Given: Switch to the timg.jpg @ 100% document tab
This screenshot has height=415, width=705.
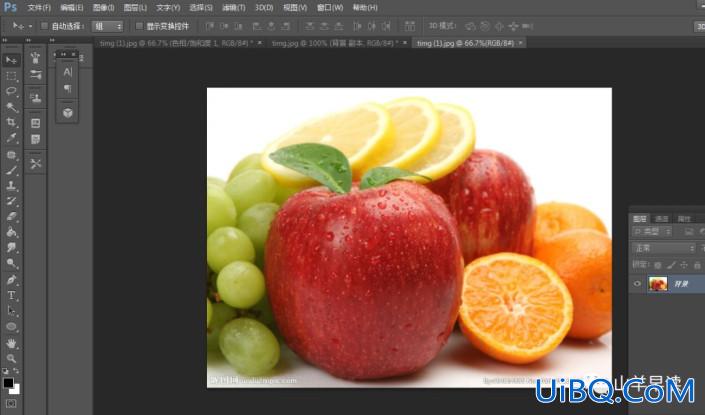Looking at the screenshot, I should [x=335, y=43].
